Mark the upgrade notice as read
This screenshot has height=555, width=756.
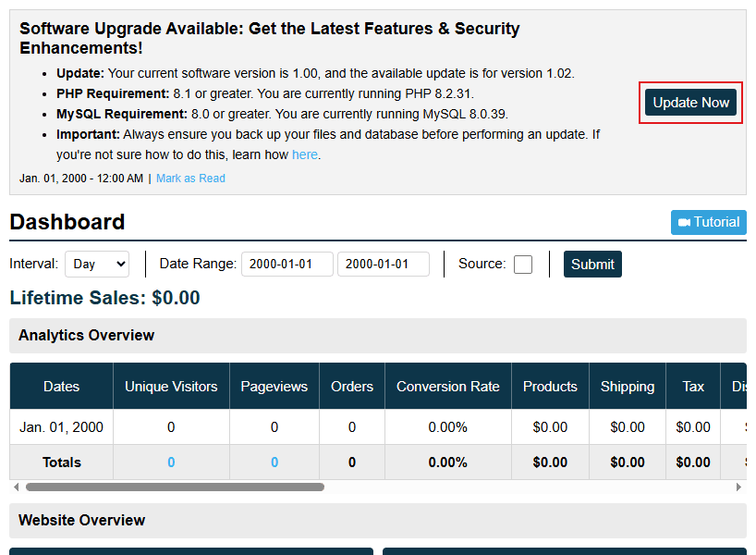(x=190, y=179)
